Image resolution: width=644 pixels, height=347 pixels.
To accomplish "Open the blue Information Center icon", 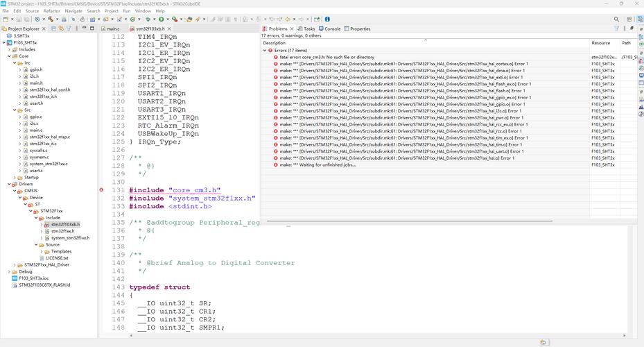I will click(x=327, y=19).
